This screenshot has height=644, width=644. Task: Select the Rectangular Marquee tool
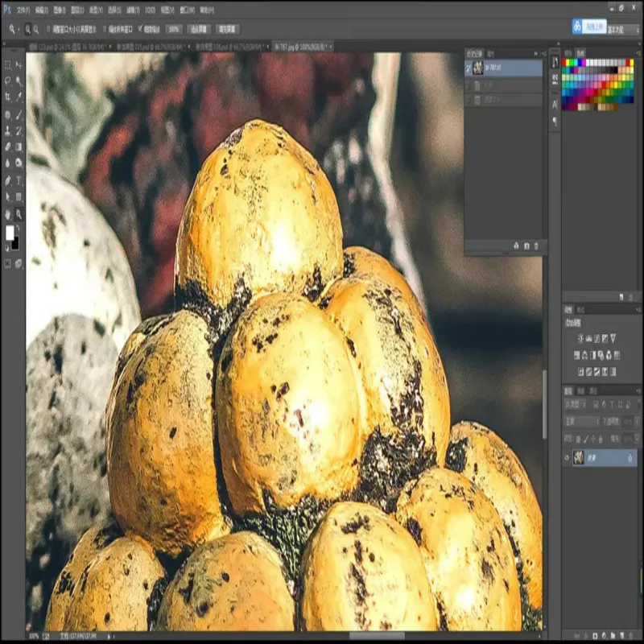point(8,65)
